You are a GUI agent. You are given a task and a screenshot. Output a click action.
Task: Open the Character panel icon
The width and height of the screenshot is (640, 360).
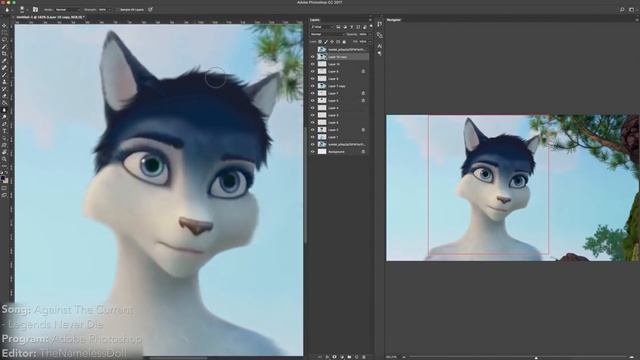click(380, 46)
